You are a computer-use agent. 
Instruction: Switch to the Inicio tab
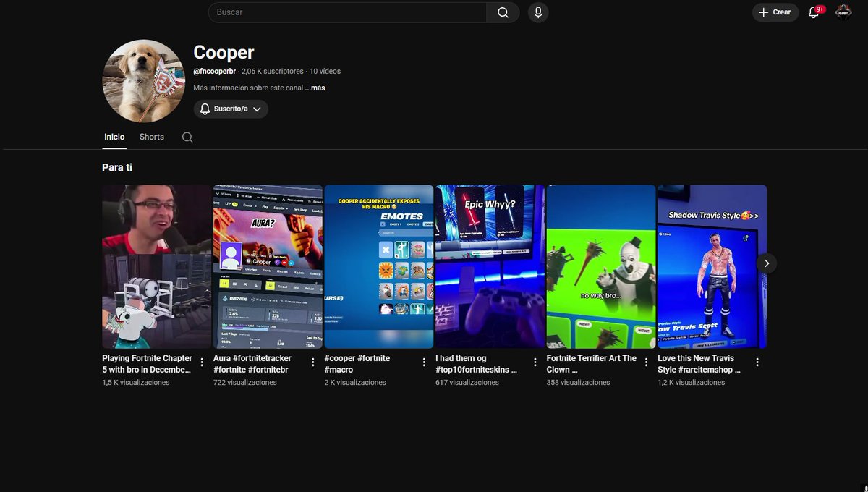coord(114,137)
